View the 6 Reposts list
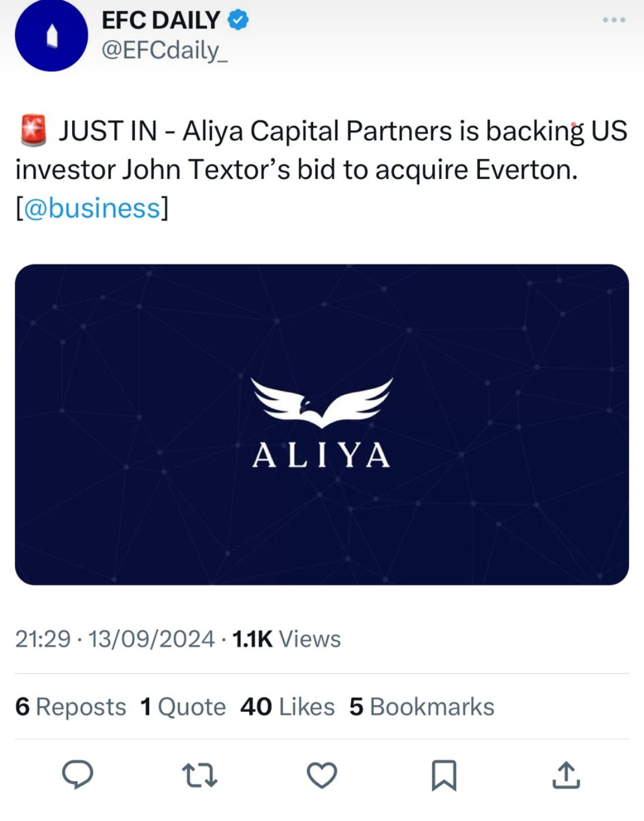 click(x=70, y=707)
